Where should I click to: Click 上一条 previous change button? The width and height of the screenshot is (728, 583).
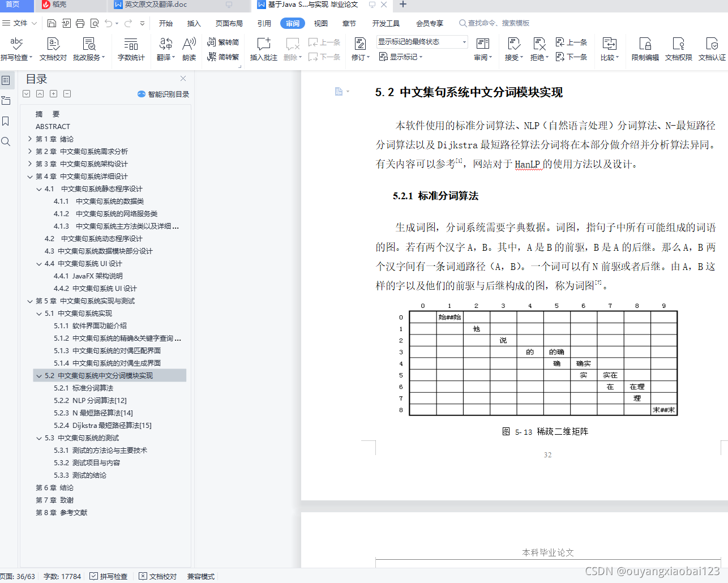[571, 42]
